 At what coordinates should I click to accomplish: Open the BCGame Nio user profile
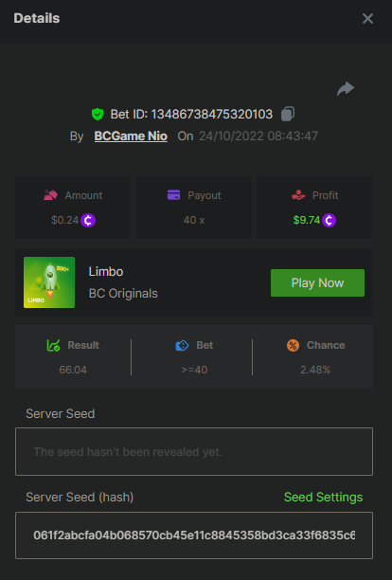[x=131, y=136]
